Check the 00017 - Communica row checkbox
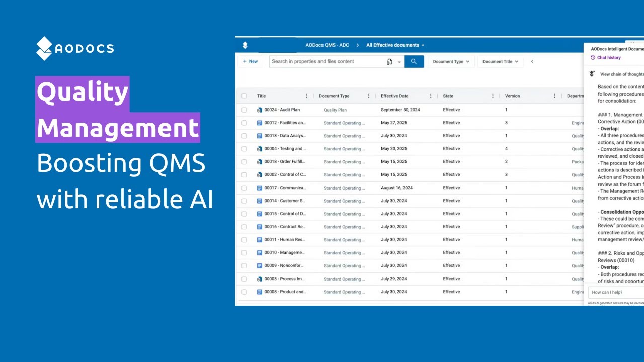 point(244,188)
